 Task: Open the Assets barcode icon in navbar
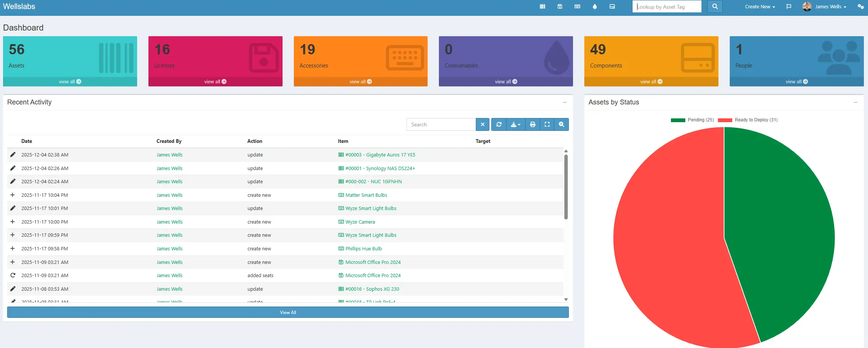[x=542, y=6]
